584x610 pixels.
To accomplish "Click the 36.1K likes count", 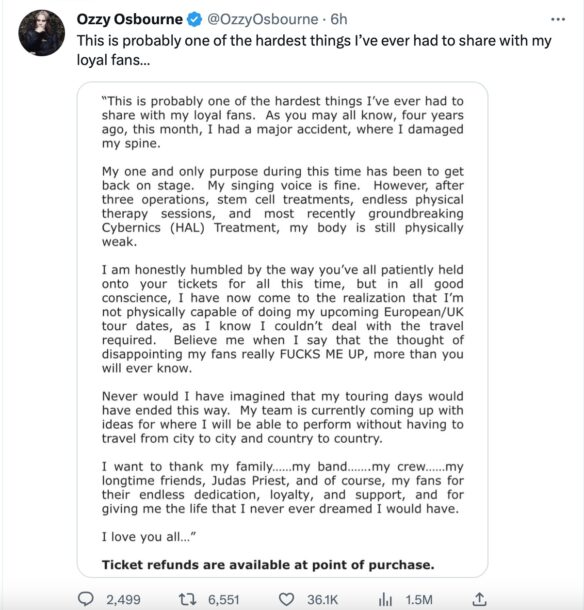I will 322,599.
